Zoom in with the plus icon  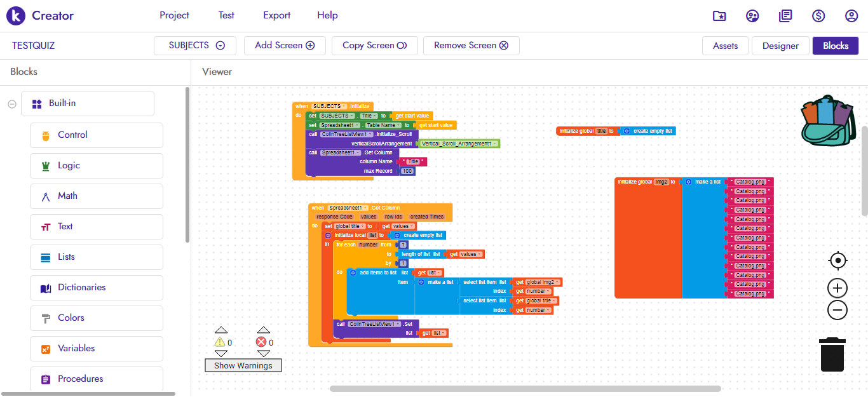[837, 288]
